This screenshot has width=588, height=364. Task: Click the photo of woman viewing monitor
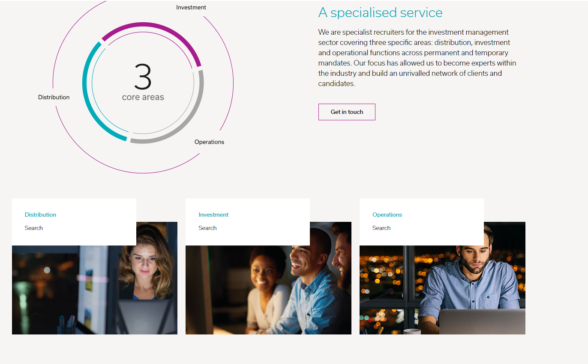[x=94, y=291]
